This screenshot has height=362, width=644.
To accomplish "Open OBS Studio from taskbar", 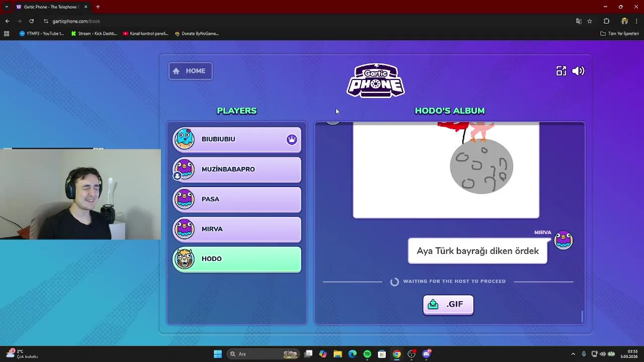I will pyautogui.click(x=412, y=354).
